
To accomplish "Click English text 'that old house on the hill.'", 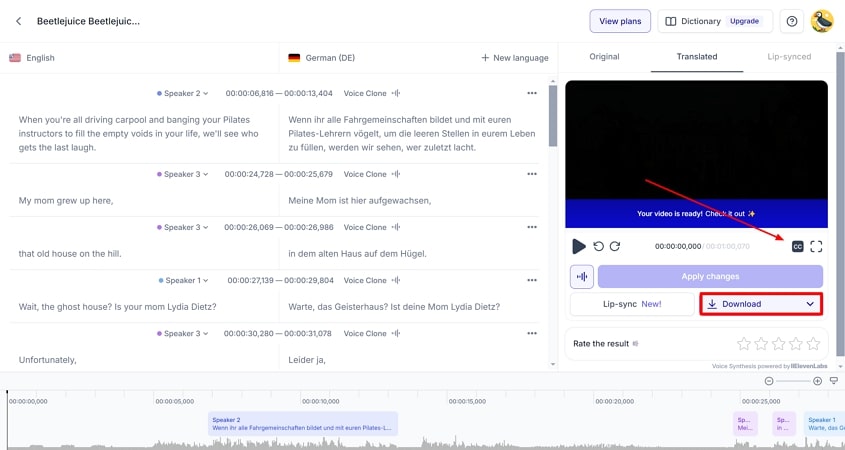I will 70,253.
